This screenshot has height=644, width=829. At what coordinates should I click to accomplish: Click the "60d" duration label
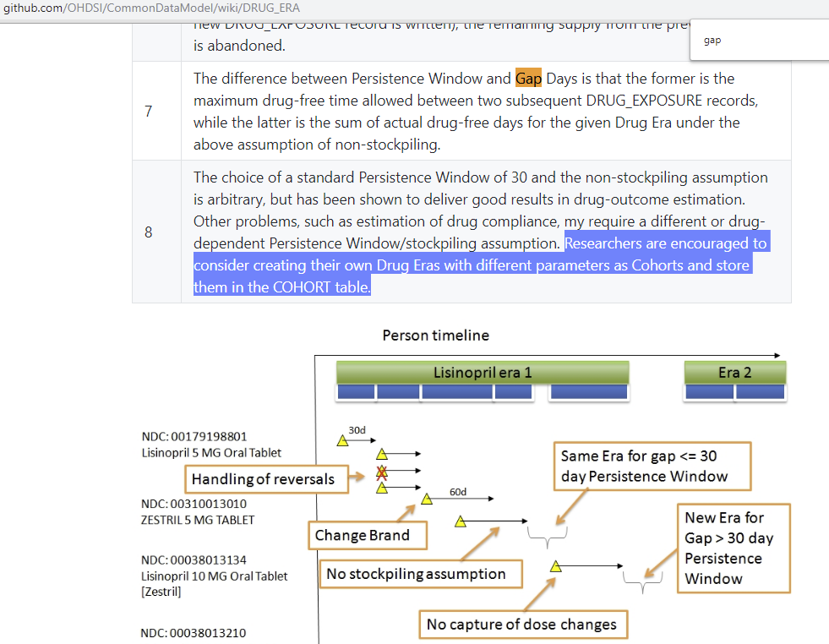tap(458, 492)
